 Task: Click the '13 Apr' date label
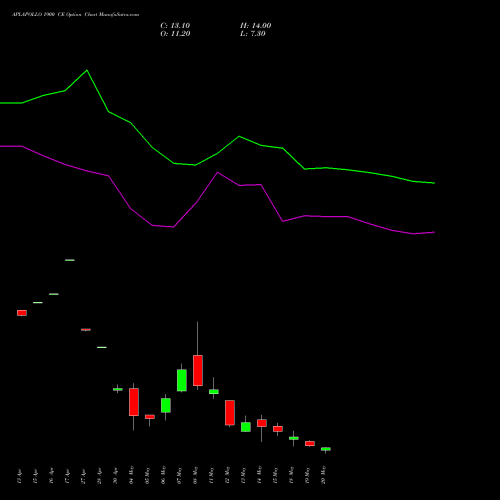(20, 477)
